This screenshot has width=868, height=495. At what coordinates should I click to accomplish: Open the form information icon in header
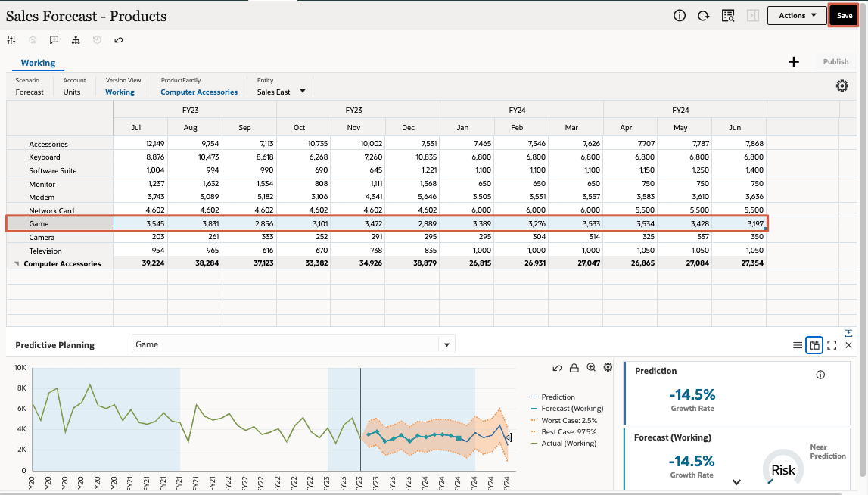[x=680, y=16]
